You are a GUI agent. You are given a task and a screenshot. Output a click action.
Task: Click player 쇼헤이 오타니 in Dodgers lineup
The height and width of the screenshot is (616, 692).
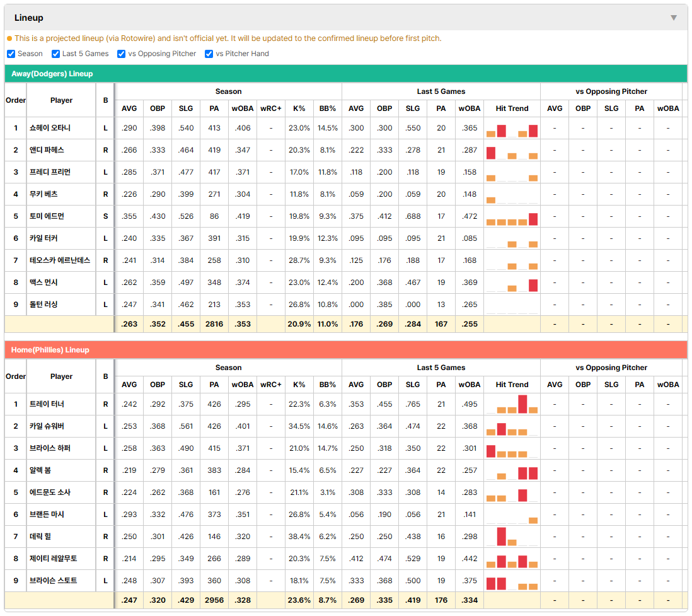pyautogui.click(x=50, y=128)
